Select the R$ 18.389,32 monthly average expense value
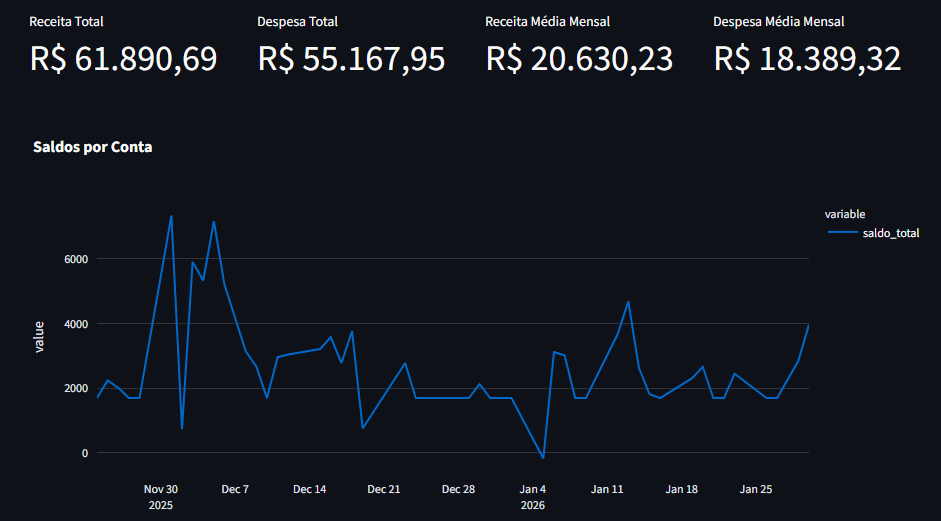 pos(807,59)
